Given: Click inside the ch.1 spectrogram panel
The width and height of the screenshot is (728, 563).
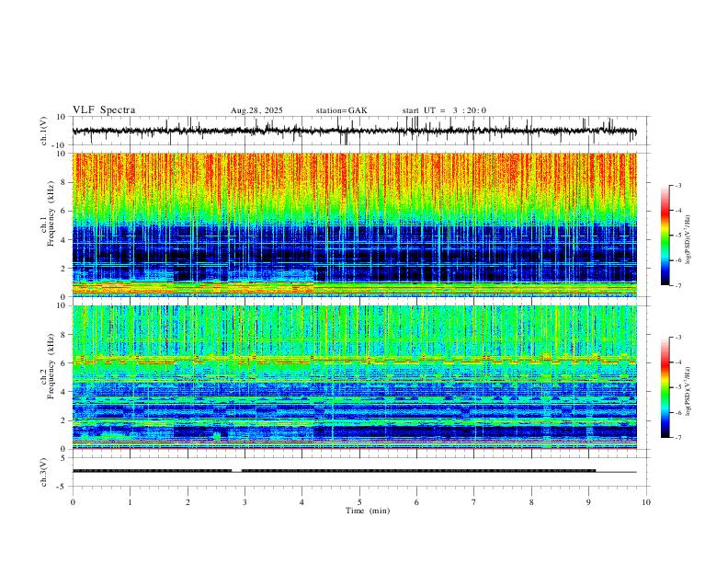Looking at the screenshot, I should click(354, 224).
